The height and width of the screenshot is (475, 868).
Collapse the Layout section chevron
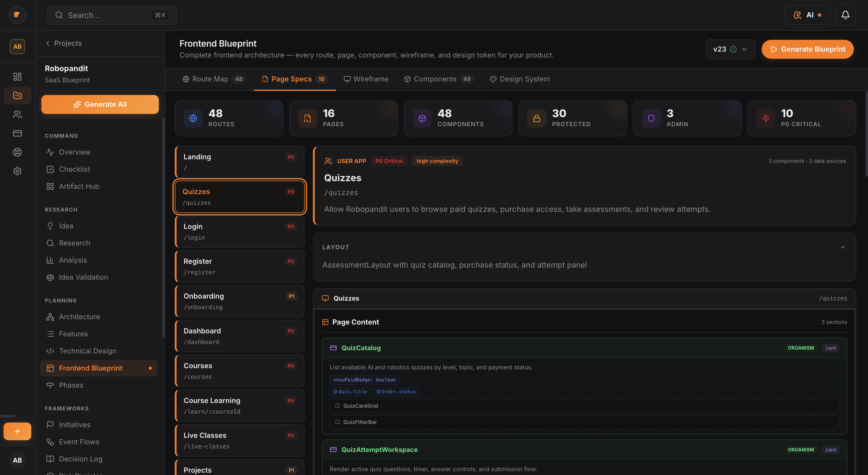click(x=842, y=247)
